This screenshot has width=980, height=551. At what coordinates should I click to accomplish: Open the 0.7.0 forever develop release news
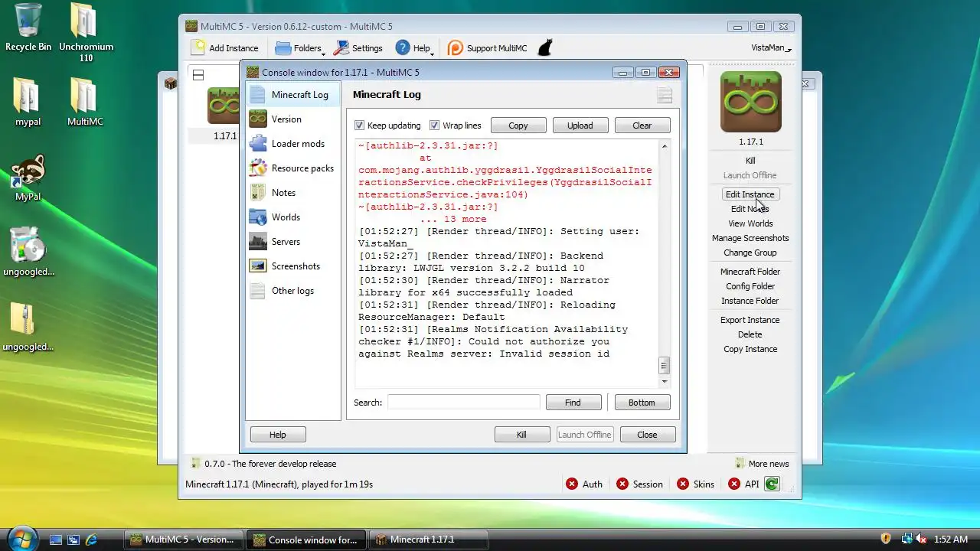[x=263, y=464]
